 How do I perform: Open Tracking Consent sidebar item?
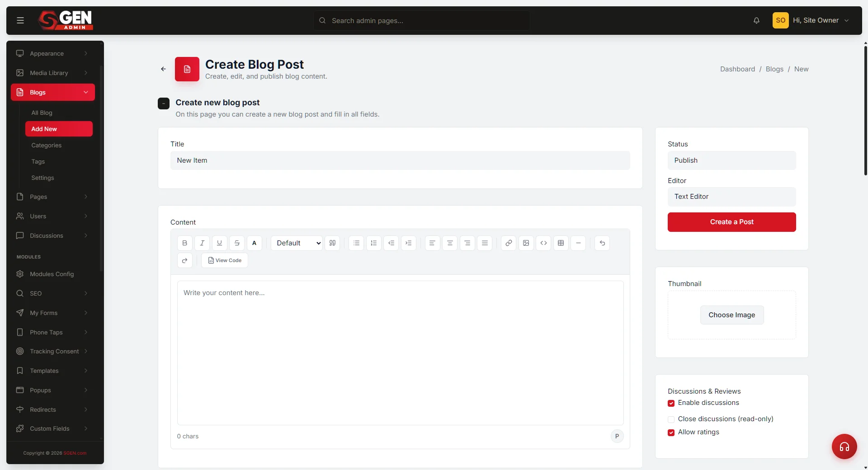pos(53,351)
